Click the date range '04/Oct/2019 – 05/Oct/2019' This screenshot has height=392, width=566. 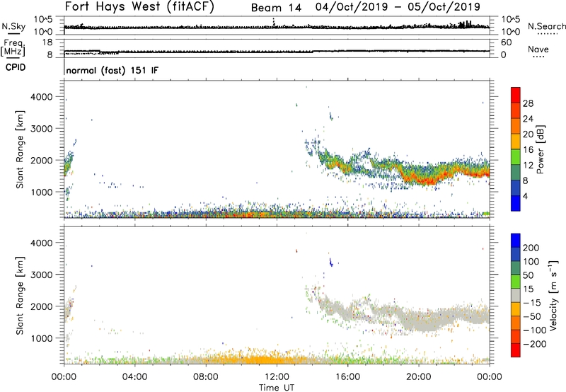(398, 7)
